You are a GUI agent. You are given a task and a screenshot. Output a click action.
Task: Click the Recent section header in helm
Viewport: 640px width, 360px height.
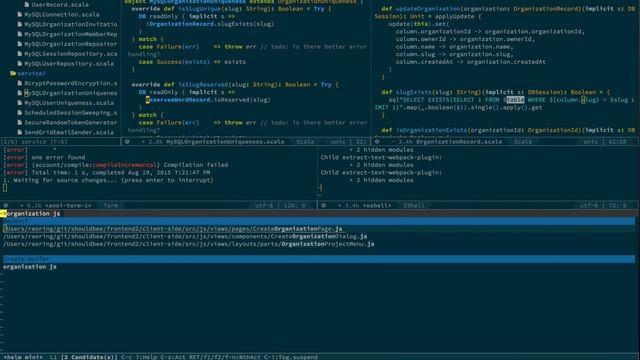tap(319, 221)
